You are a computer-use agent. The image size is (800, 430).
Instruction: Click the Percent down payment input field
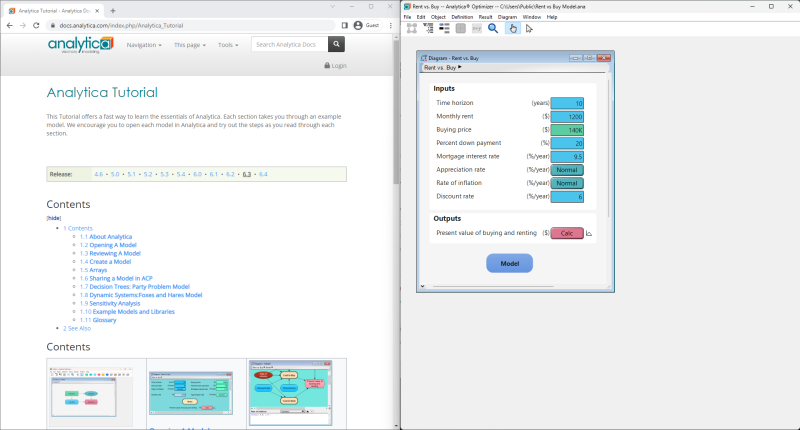click(567, 143)
